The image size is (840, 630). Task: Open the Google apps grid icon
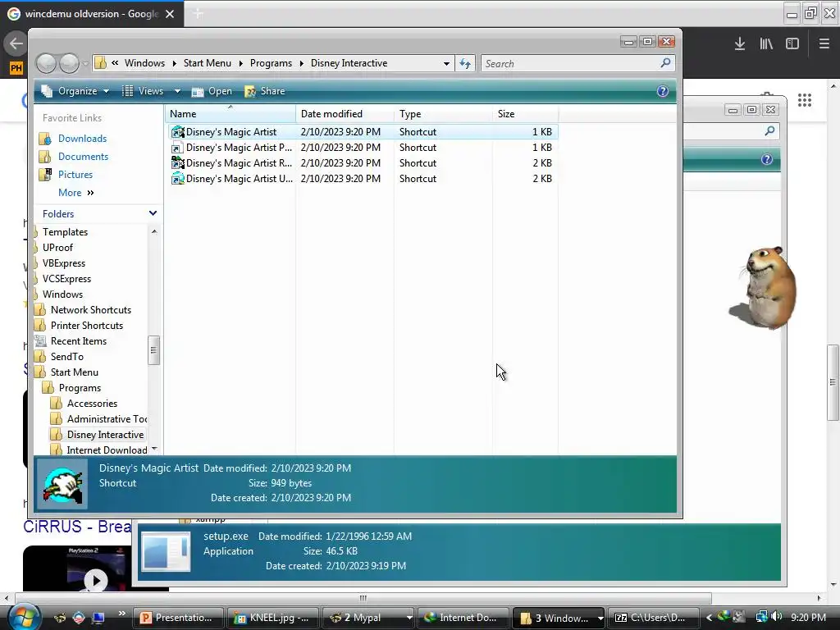[x=805, y=100]
